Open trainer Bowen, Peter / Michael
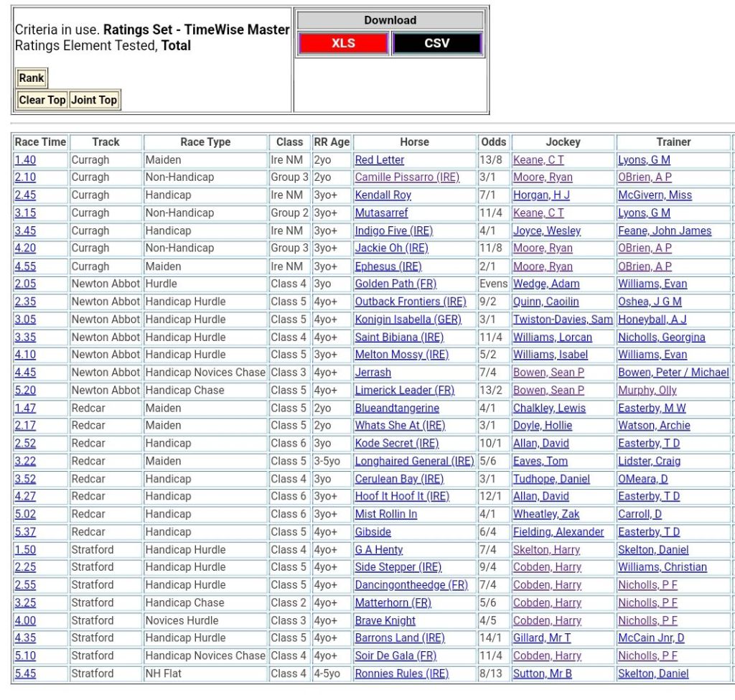This screenshot has width=735, height=700. point(673,373)
